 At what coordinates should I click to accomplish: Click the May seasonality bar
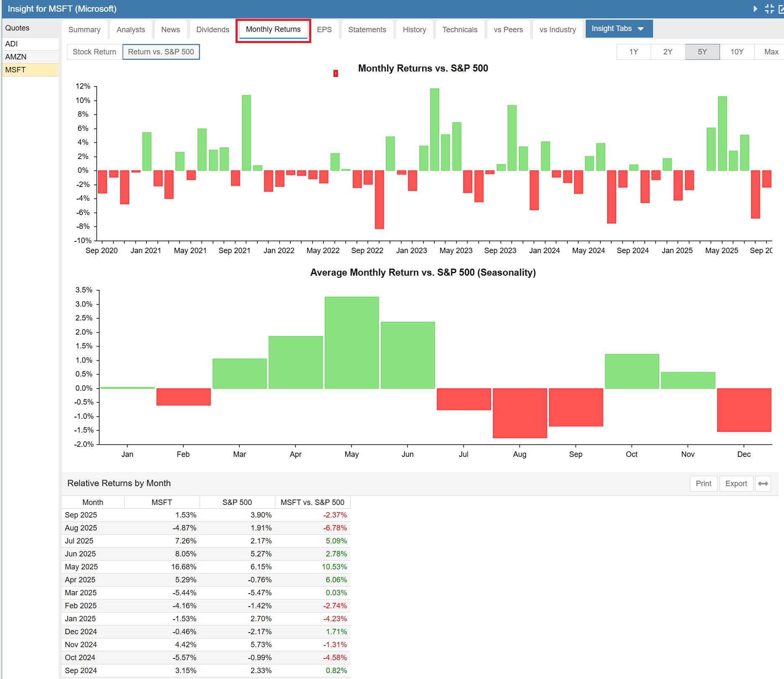pos(351,343)
